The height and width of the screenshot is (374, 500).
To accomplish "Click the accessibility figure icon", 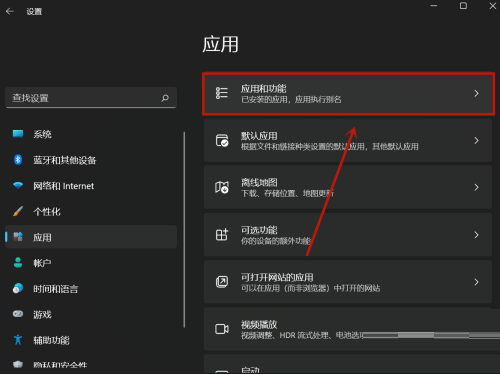I will (18, 340).
